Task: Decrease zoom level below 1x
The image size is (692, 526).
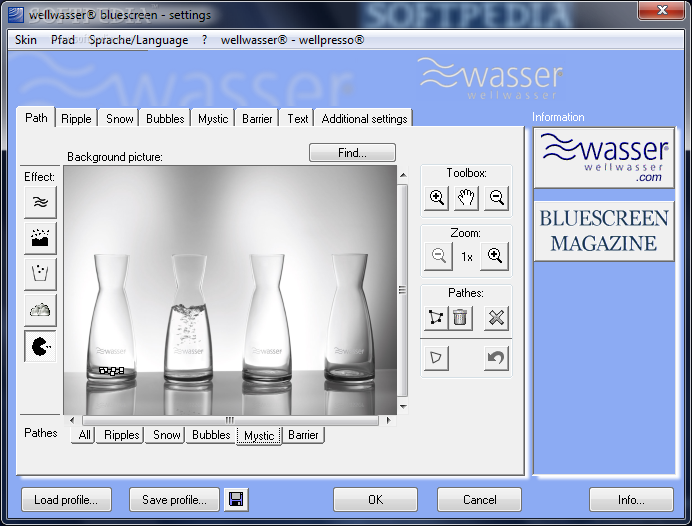Action: click(x=438, y=256)
